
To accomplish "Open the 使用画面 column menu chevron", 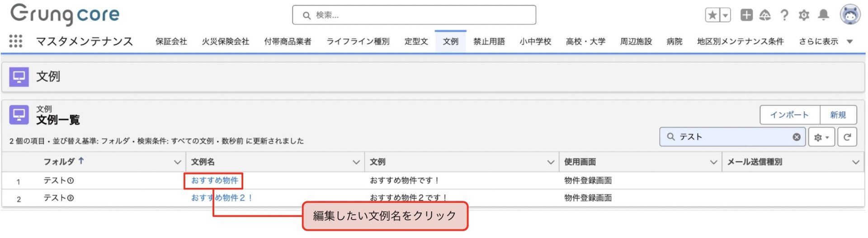I will (713, 162).
